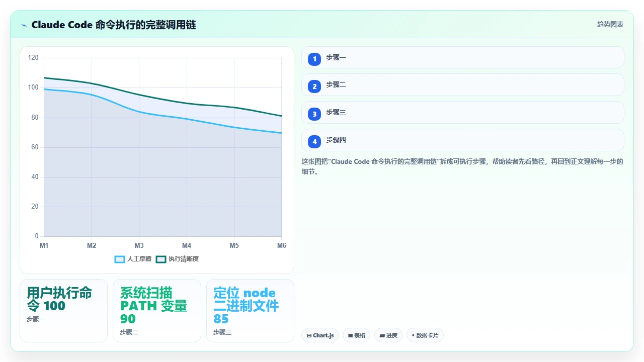The width and height of the screenshot is (644, 362).
Task: Click the 执行清晰度 legend label
Action: point(184,259)
